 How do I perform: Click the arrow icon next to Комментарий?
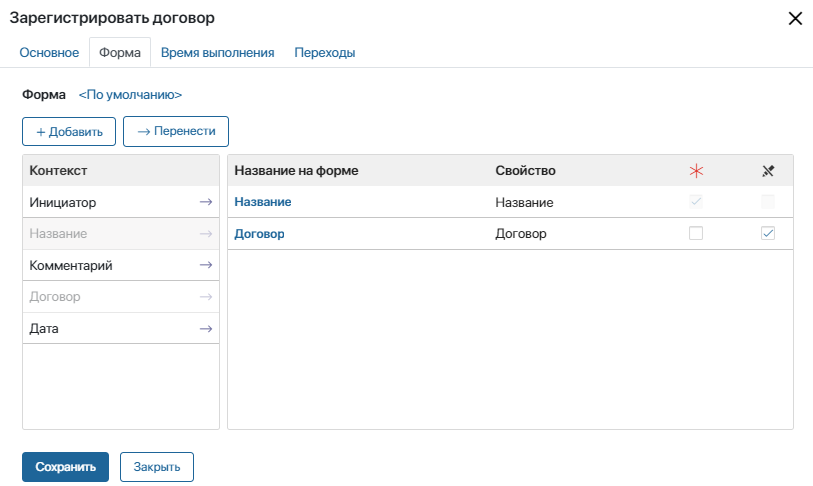pyautogui.click(x=206, y=265)
